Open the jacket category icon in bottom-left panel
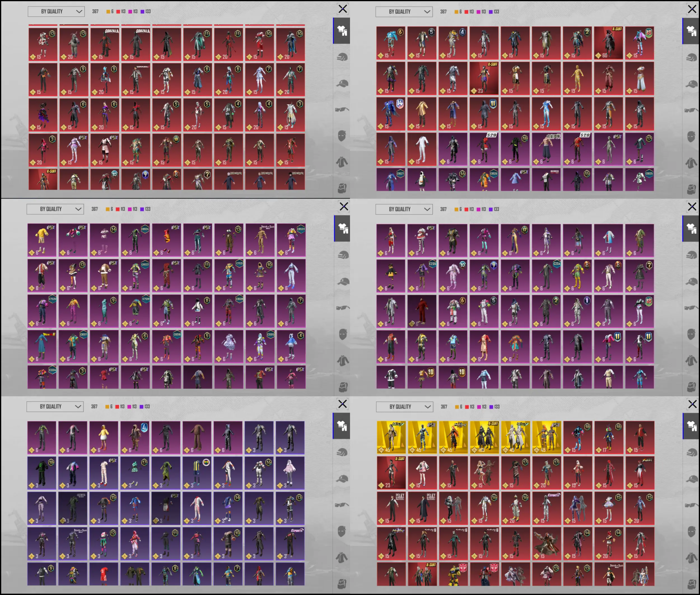 342,557
